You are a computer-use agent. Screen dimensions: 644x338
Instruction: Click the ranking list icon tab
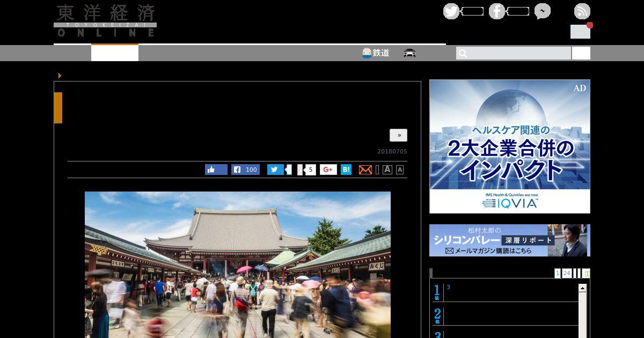click(586, 273)
